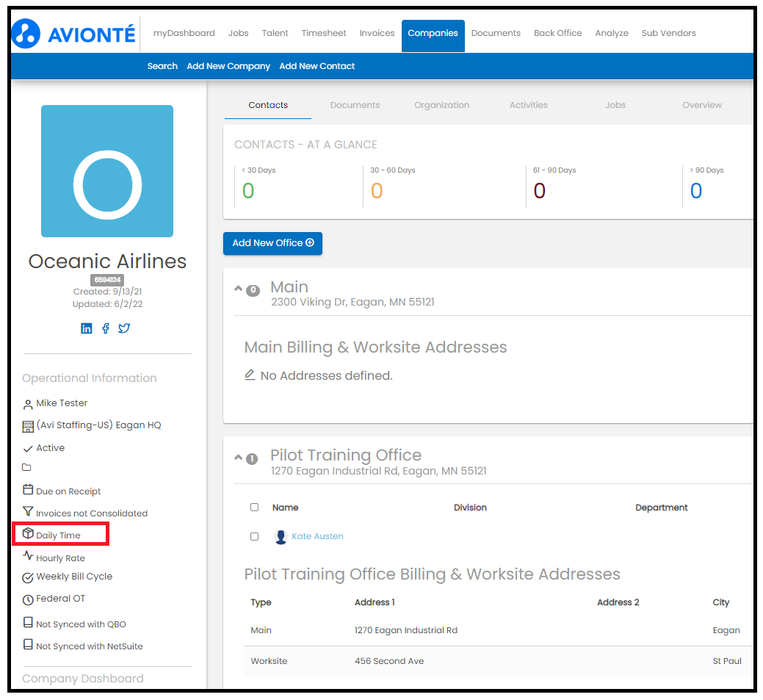Click the checkmark icon beside Active
The image size is (763, 700).
28,449
